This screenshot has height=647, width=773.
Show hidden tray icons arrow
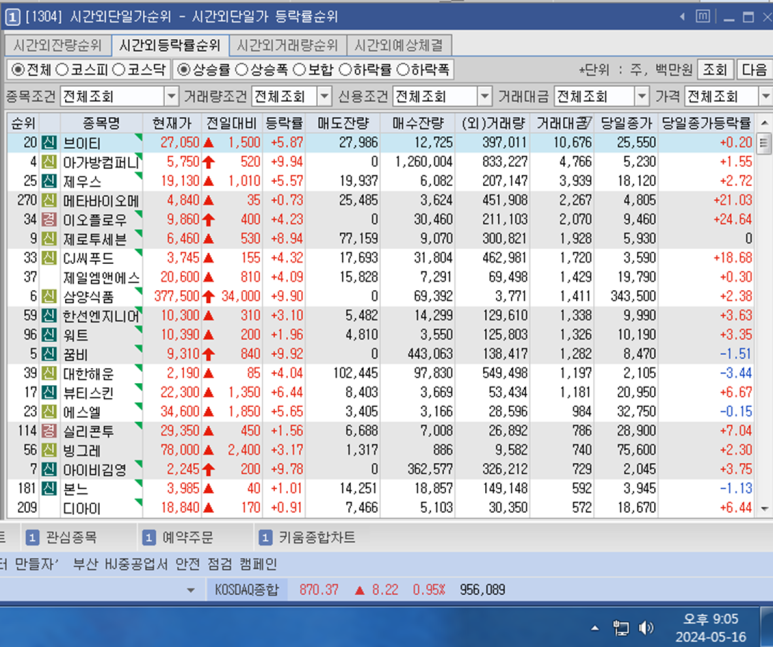pos(595,628)
